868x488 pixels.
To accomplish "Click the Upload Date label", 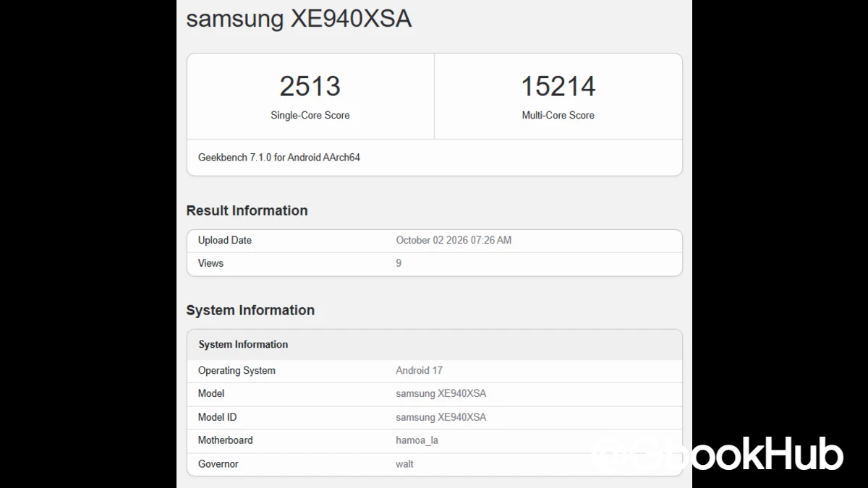I will pos(225,240).
